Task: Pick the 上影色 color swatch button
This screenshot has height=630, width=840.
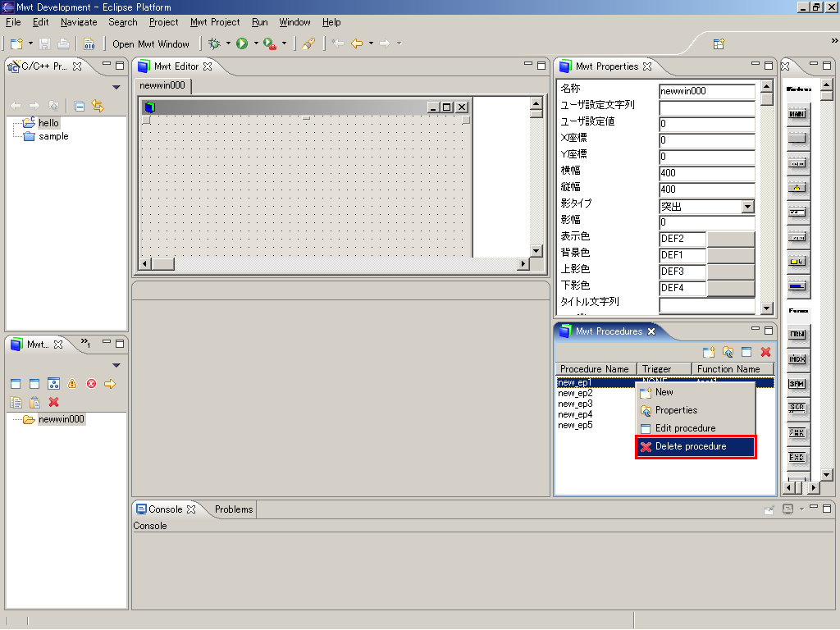Action: coord(730,272)
